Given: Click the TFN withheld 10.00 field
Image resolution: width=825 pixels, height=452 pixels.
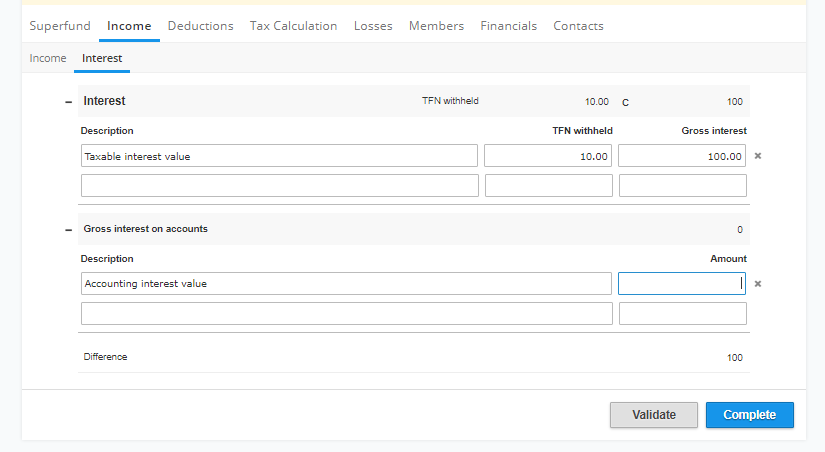Looking at the screenshot, I should click(x=548, y=156).
